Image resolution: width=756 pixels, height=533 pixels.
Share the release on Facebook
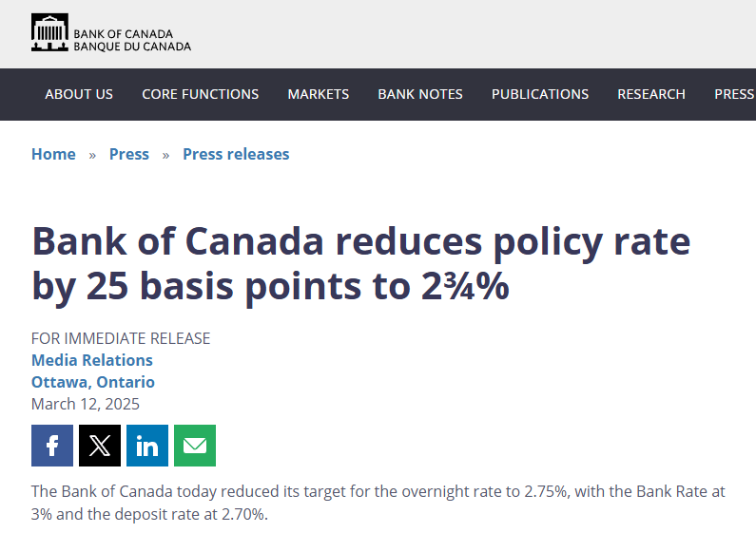click(x=52, y=446)
